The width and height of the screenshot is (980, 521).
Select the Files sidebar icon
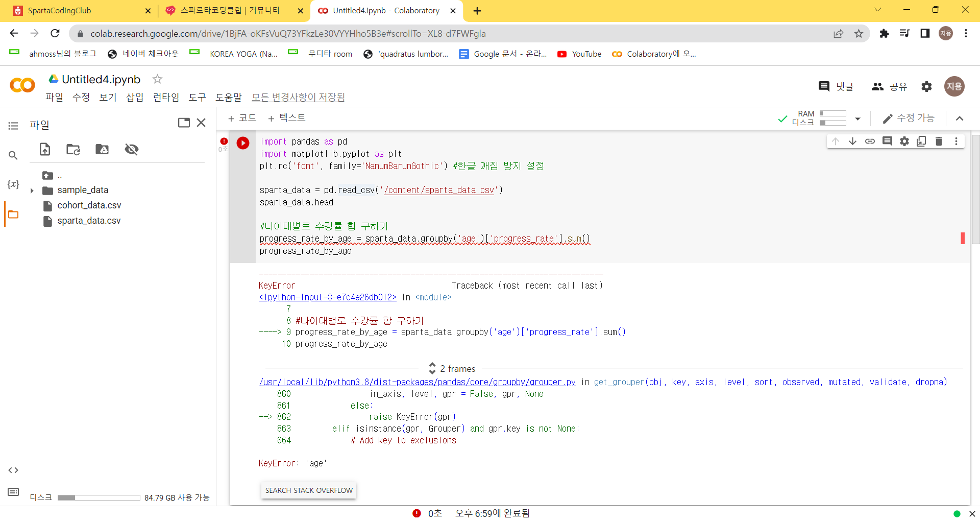pyautogui.click(x=13, y=215)
